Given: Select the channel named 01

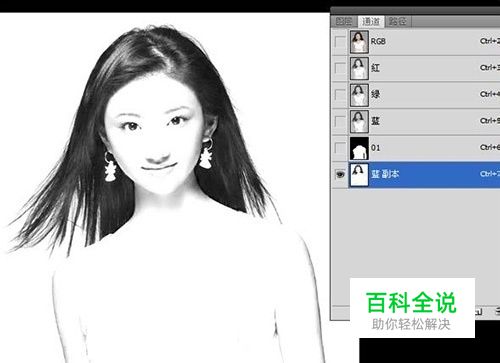Looking at the screenshot, I should pos(375,148).
